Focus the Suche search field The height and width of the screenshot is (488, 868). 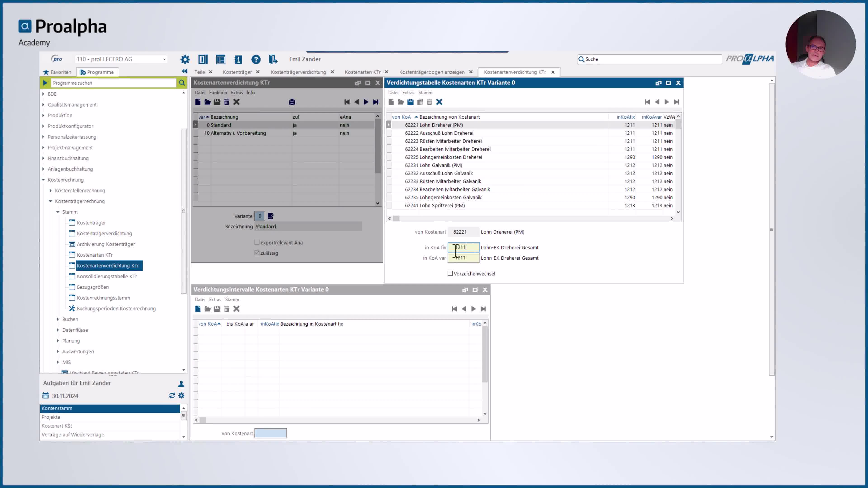[x=649, y=59]
